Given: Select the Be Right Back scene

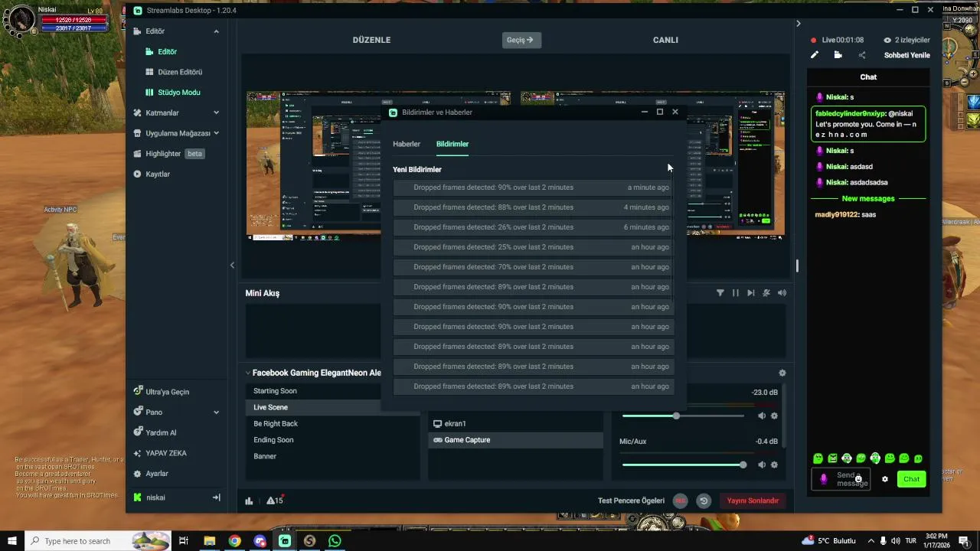Looking at the screenshot, I should [276, 424].
